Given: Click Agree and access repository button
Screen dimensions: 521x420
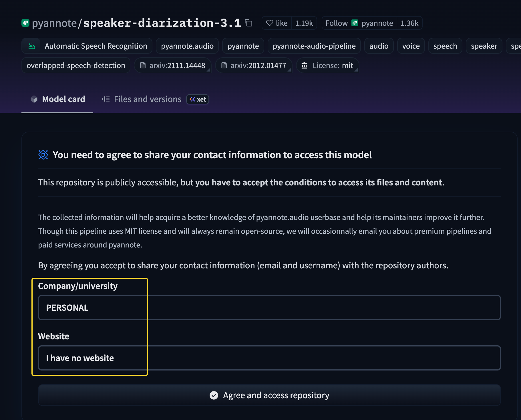Looking at the screenshot, I should [269, 395].
